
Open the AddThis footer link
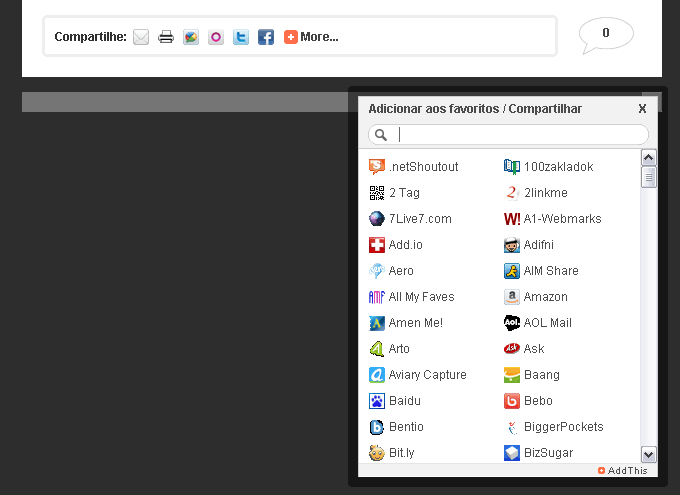pyautogui.click(x=623, y=471)
